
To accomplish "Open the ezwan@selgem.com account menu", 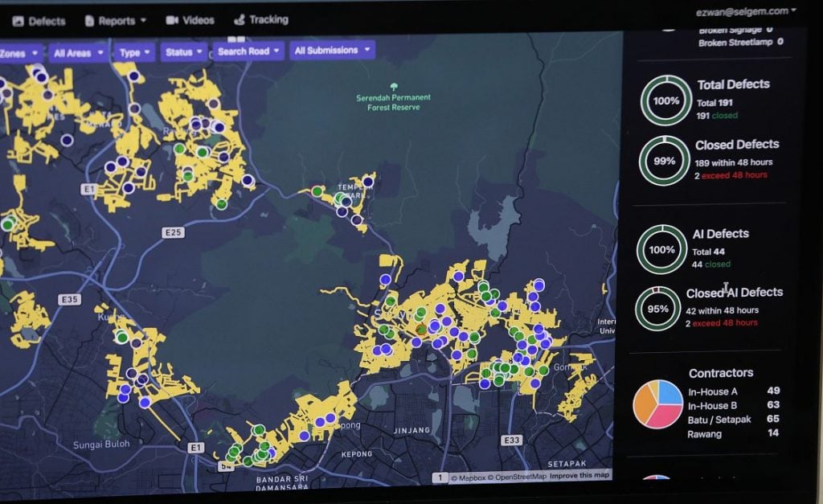I will pyautogui.click(x=746, y=11).
